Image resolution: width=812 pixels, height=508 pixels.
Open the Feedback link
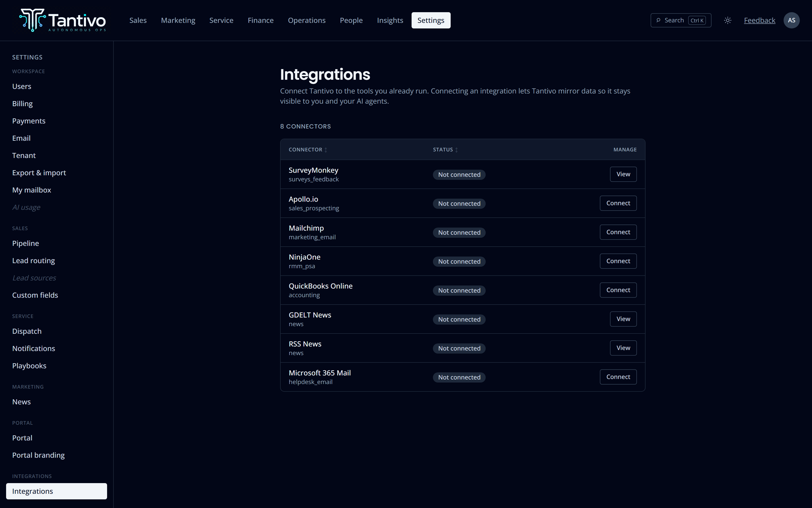point(759,20)
